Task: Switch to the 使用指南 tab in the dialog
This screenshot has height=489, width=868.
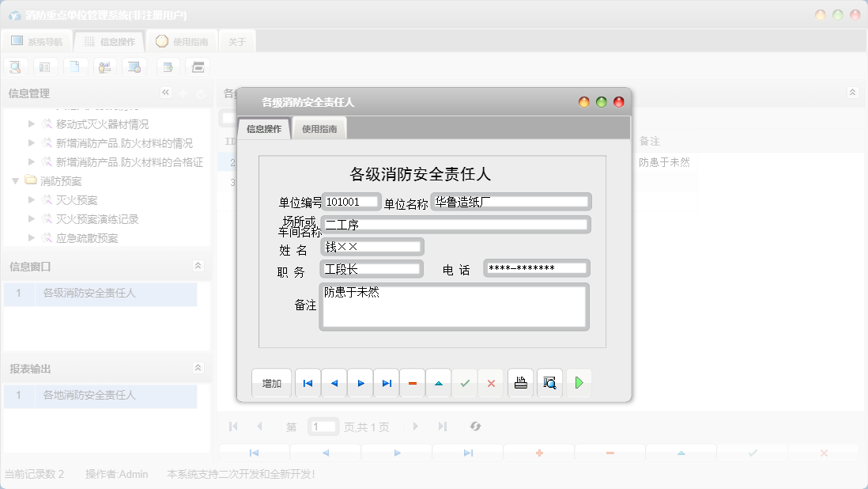Action: click(319, 127)
